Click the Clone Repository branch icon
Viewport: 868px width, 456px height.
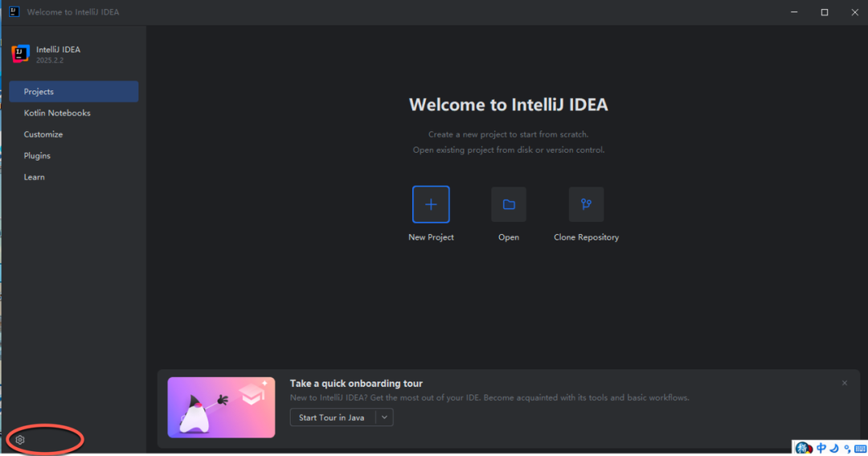click(586, 204)
